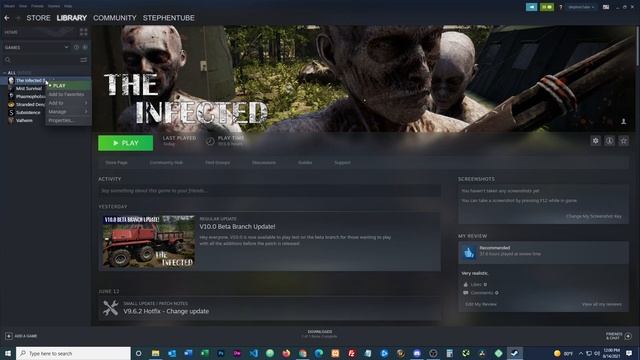
Task: Open advanced filter options in sidebar
Action: pos(84,60)
